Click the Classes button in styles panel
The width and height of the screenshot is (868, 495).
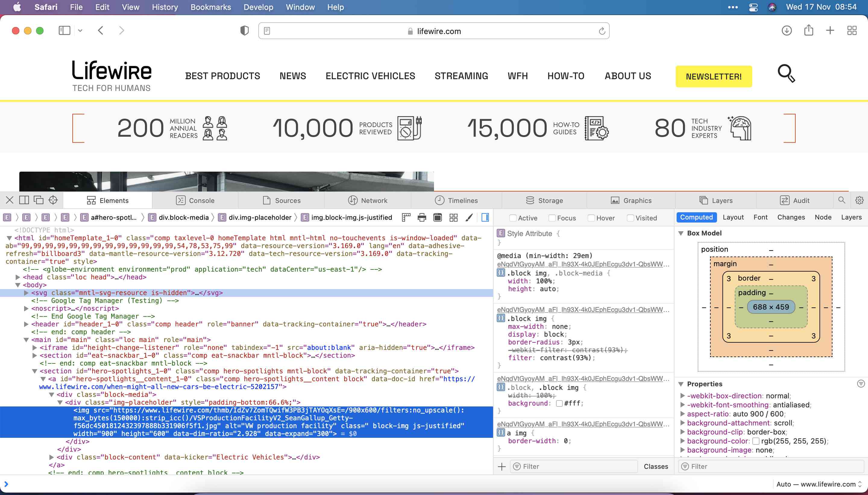click(x=656, y=466)
